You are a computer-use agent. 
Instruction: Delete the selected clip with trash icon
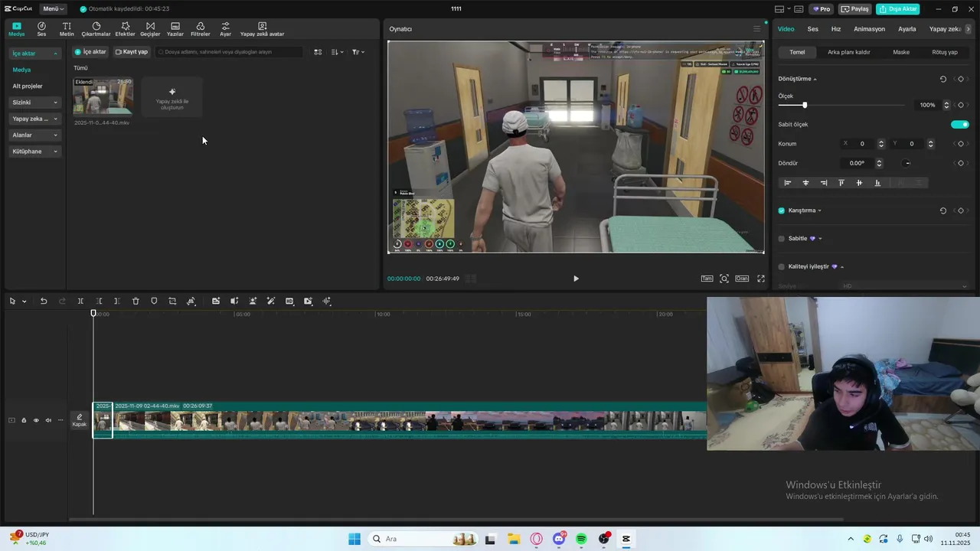(x=136, y=302)
